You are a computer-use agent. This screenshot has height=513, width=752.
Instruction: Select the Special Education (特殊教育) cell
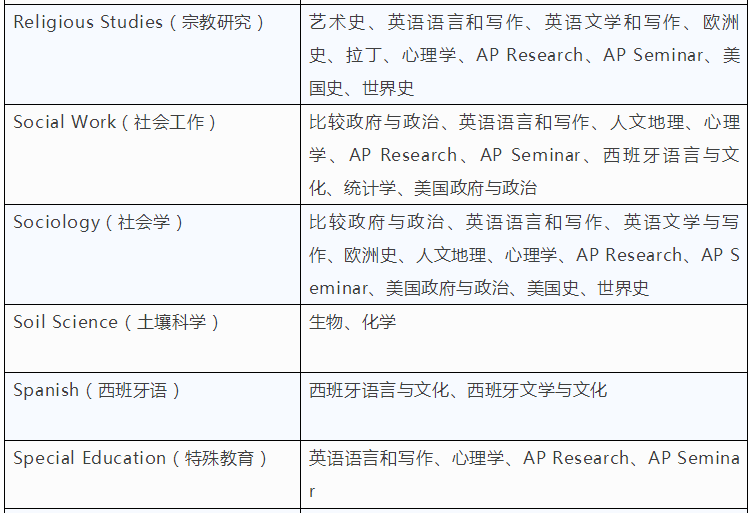141,458
